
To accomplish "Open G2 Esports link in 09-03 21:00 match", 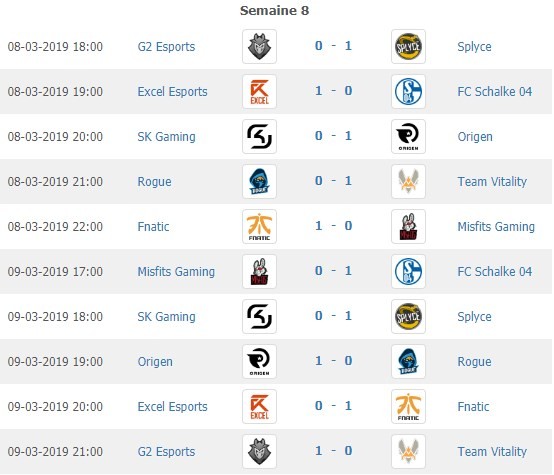I will point(166,451).
